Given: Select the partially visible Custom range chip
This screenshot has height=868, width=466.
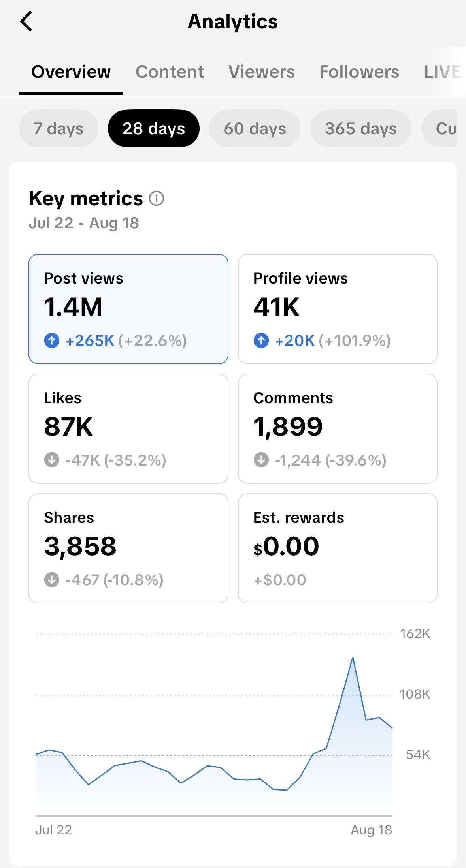Looking at the screenshot, I should coord(439,128).
